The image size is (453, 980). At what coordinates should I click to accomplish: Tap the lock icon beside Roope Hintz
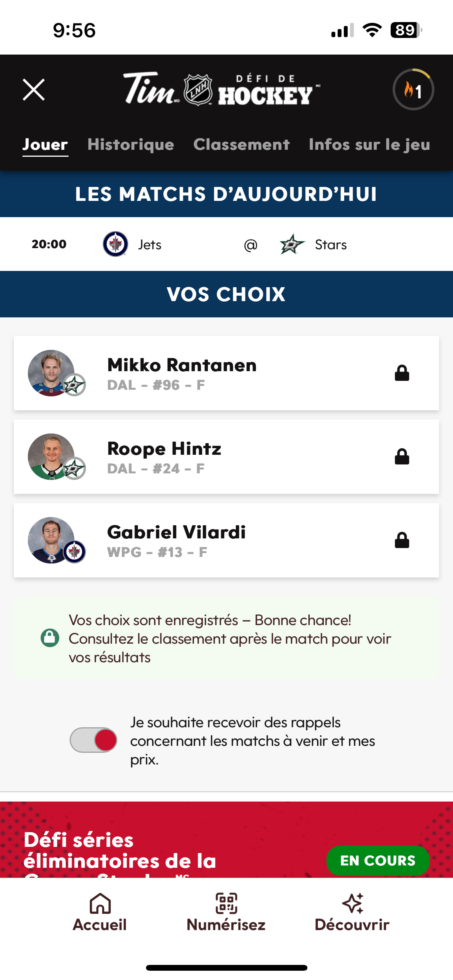click(x=402, y=457)
